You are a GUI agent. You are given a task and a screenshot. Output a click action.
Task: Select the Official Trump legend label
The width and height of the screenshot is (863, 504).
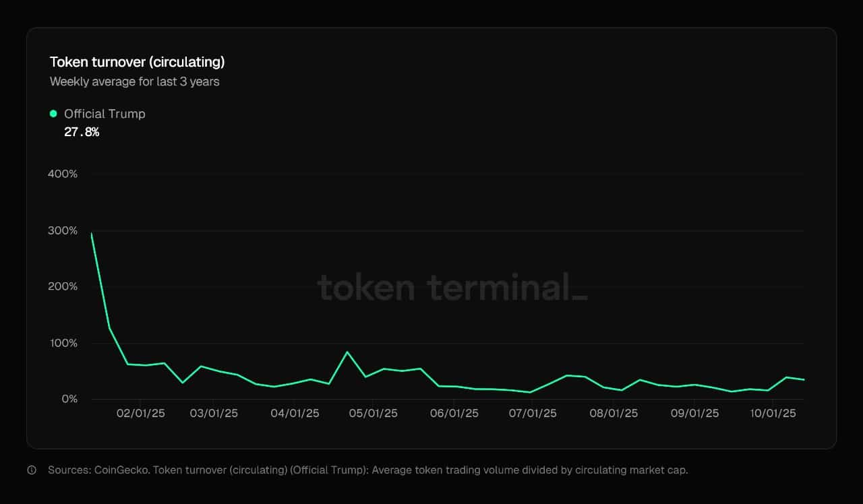(105, 114)
